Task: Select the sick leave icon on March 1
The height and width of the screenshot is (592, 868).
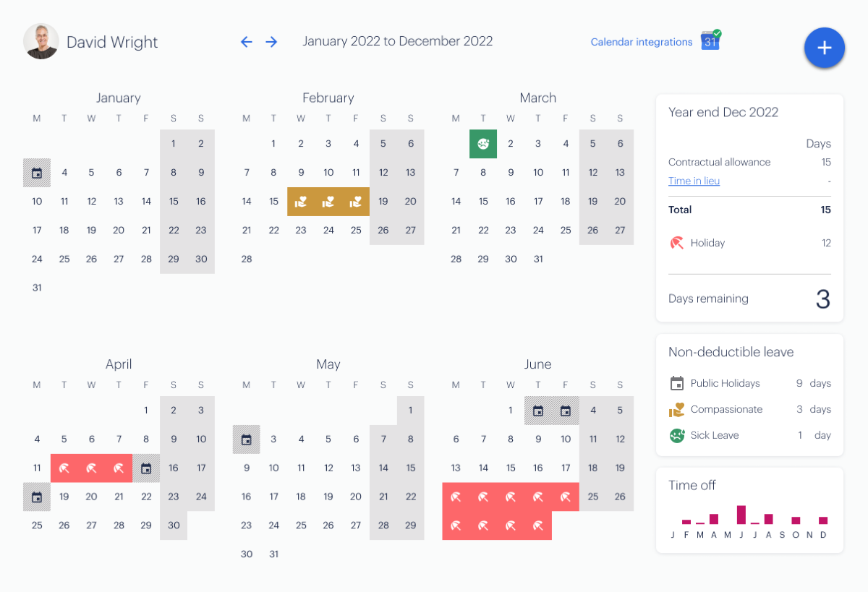Action: tap(482, 144)
